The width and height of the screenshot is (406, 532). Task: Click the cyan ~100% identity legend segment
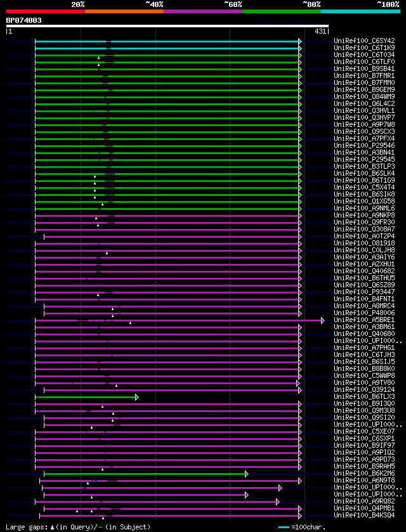pyautogui.click(x=360, y=11)
